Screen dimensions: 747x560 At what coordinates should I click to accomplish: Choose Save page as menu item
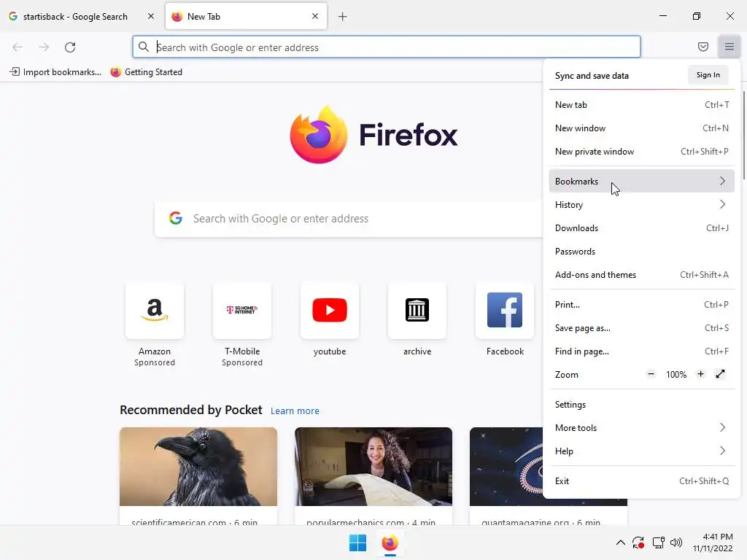click(x=641, y=327)
